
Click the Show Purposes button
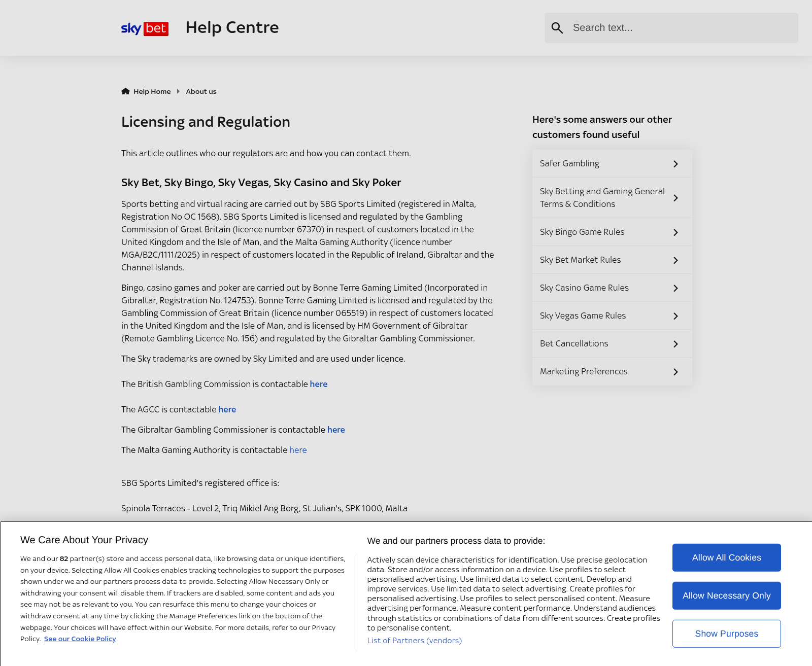(x=726, y=634)
